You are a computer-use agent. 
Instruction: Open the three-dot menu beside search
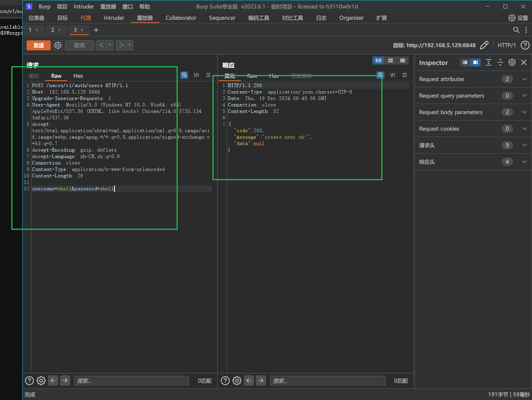click(526, 30)
